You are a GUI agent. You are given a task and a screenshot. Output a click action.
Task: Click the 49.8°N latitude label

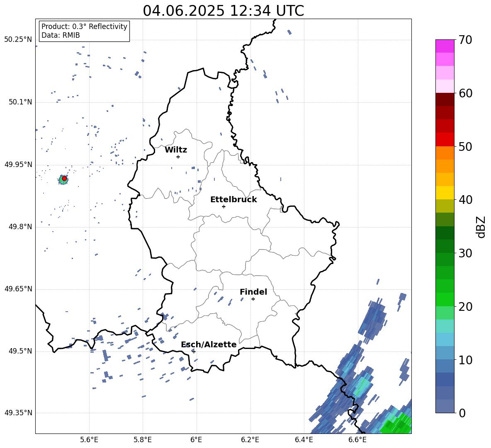coord(20,227)
